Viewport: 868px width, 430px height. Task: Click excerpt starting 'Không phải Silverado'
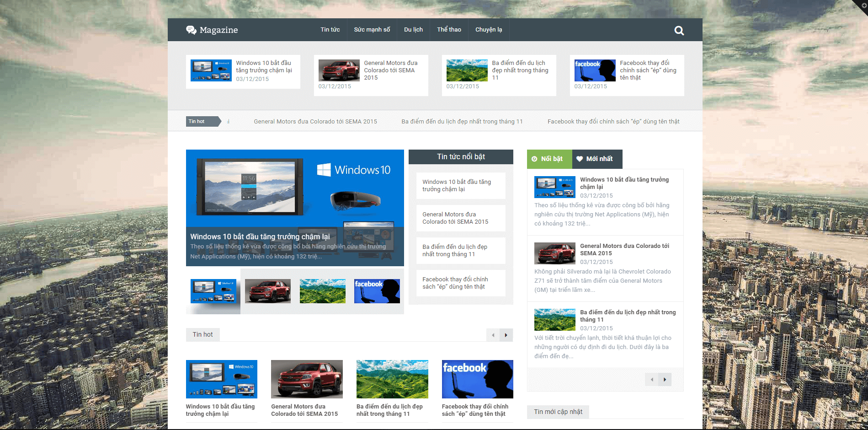(x=602, y=281)
